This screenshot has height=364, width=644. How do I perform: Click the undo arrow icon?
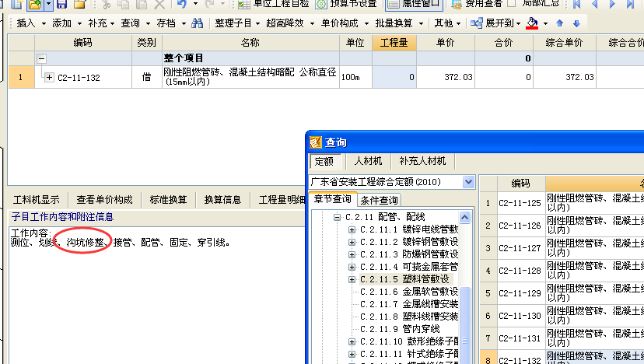[182, 4]
